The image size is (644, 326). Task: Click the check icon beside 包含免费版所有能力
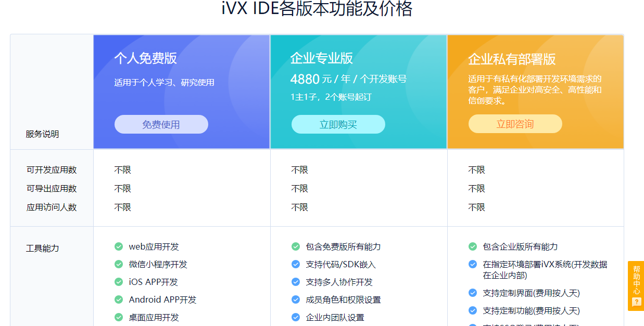(296, 246)
